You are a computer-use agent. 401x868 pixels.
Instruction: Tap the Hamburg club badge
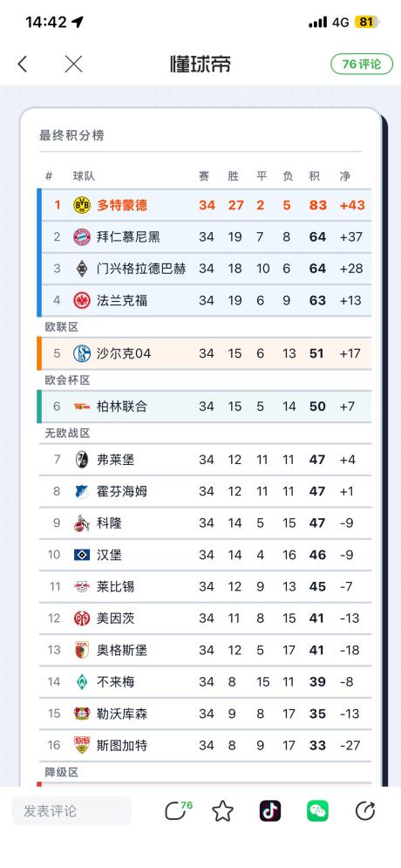(x=82, y=555)
